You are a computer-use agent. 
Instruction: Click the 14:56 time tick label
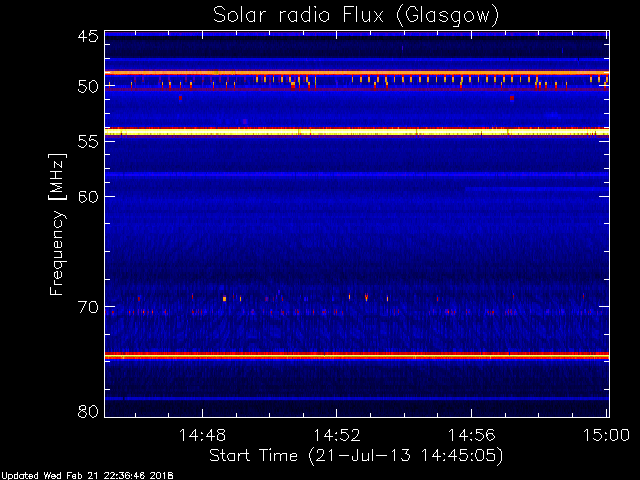[472, 435]
